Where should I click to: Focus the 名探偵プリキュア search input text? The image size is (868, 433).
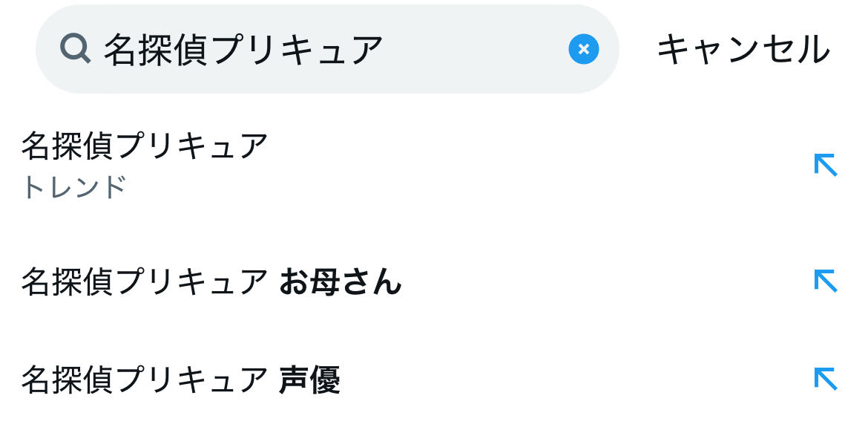point(243,50)
